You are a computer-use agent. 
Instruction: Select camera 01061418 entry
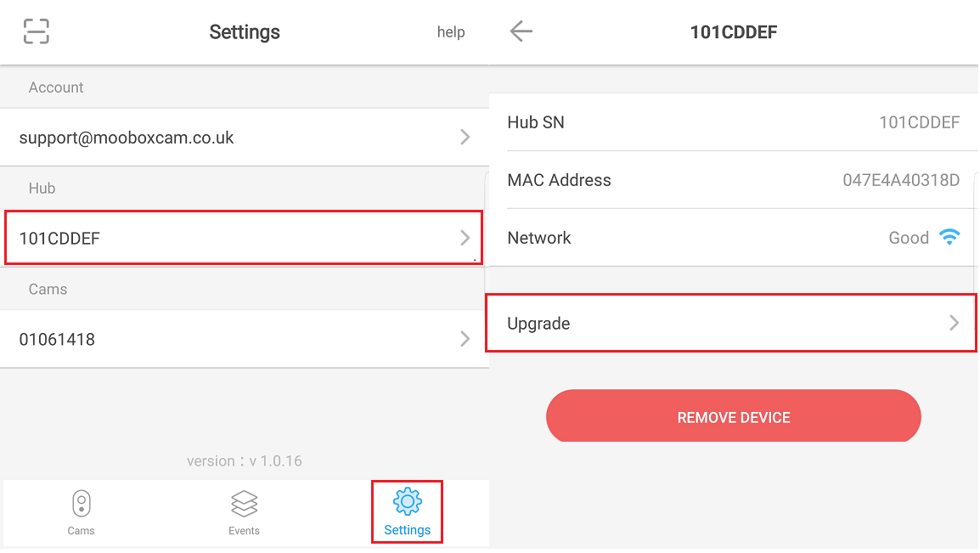[x=245, y=339]
